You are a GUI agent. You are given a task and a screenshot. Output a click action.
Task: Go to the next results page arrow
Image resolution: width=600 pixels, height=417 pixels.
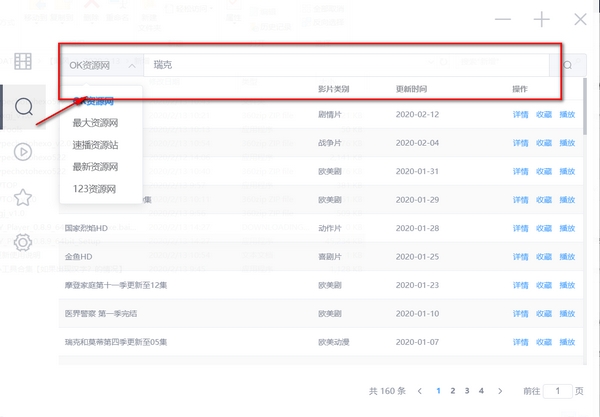pos(500,391)
